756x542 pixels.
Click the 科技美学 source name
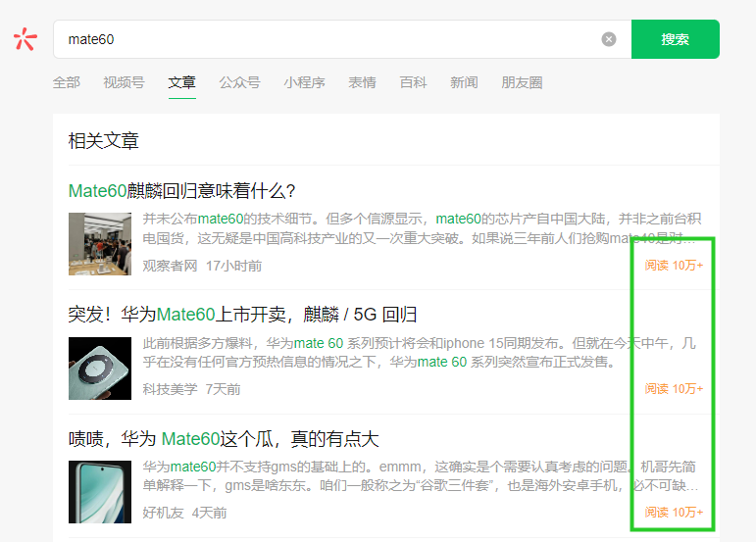[x=170, y=389]
